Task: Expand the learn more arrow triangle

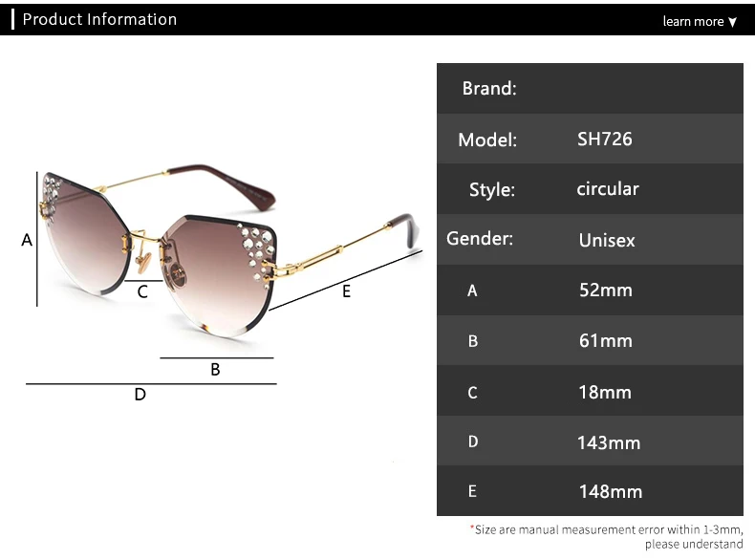Action: pos(732,22)
